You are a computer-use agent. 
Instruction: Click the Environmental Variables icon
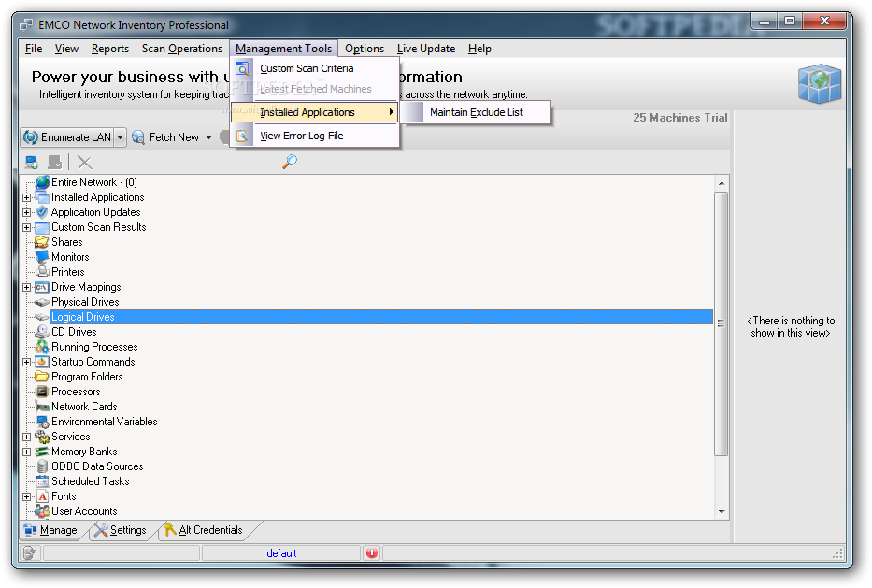[42, 422]
